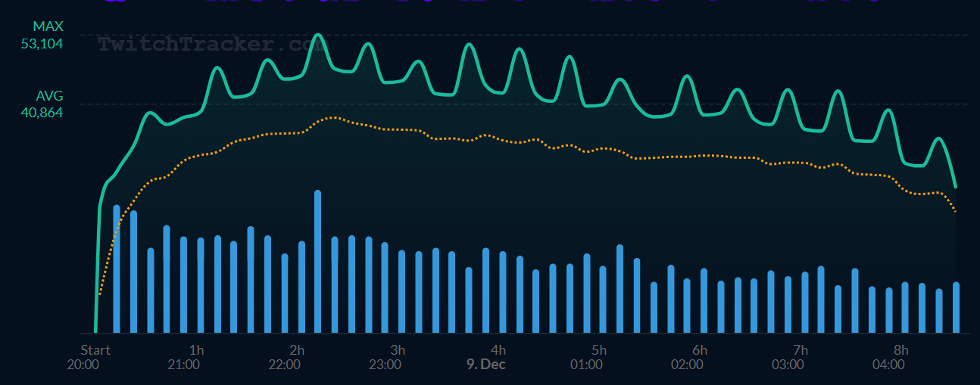Screen dimensions: 980x385
Task: Click the tallest blue bar after 2h
Action: tap(317, 262)
